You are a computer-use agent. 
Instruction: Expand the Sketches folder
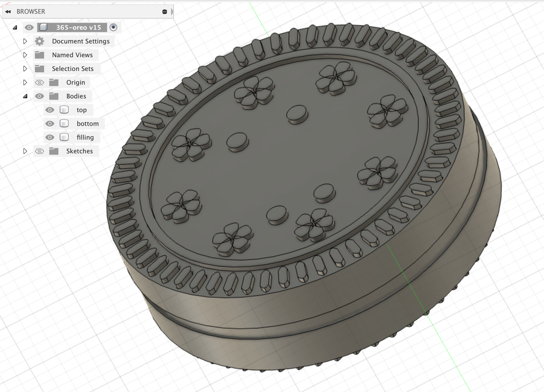pyautogui.click(x=25, y=151)
